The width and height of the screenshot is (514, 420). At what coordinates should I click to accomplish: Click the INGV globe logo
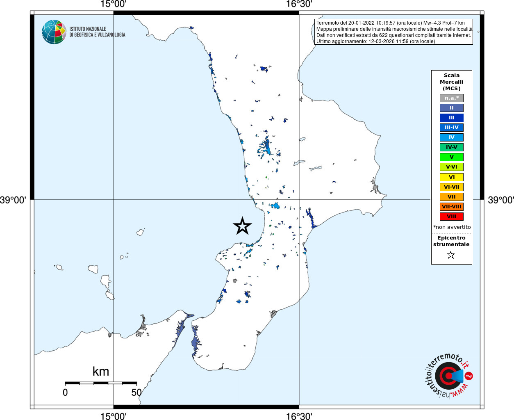click(54, 32)
